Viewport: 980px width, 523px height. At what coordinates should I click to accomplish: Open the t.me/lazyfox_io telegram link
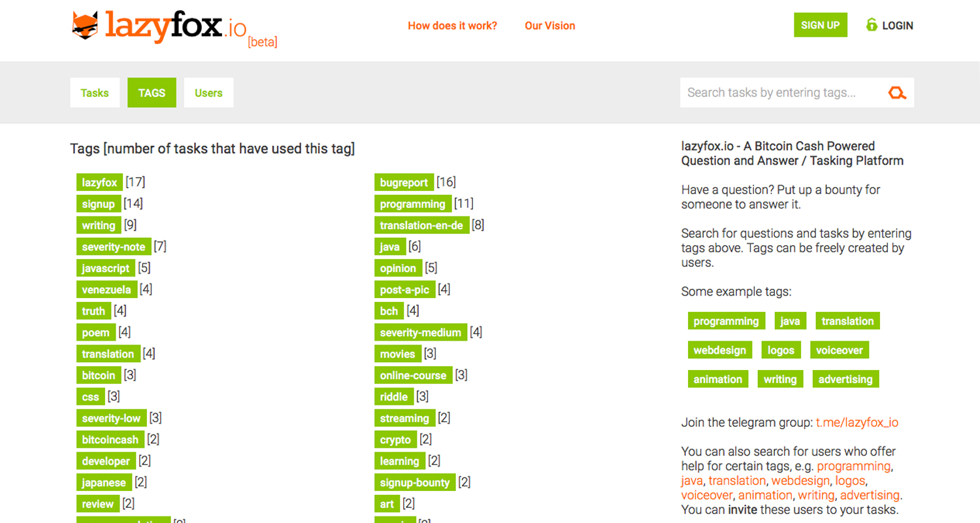[x=857, y=422]
